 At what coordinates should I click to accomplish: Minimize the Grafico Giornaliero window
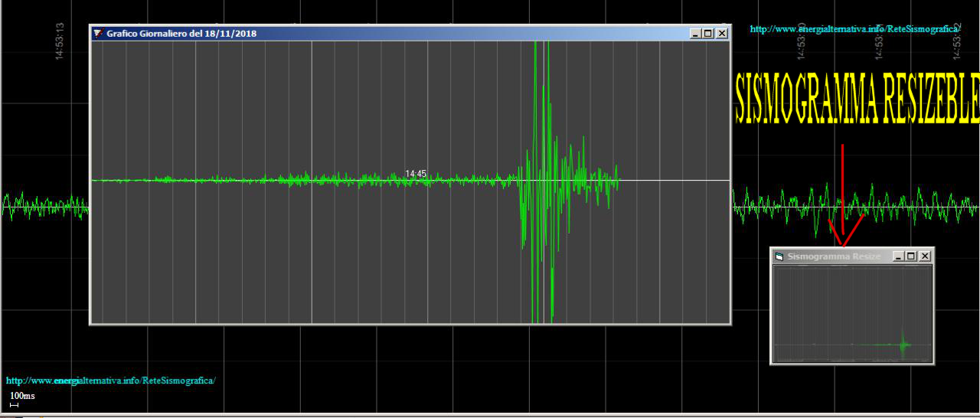pyautogui.click(x=695, y=34)
